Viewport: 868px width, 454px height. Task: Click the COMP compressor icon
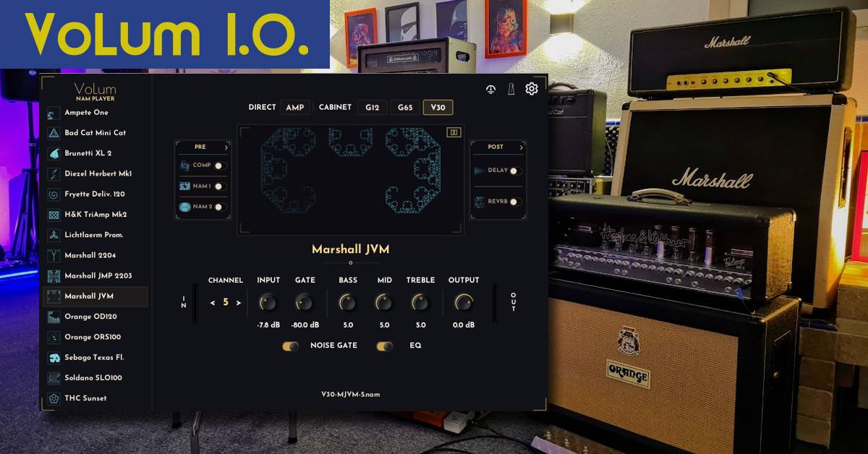185,166
